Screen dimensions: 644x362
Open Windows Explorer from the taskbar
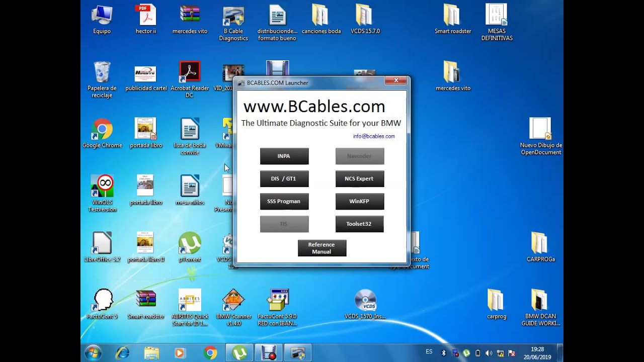(151, 353)
